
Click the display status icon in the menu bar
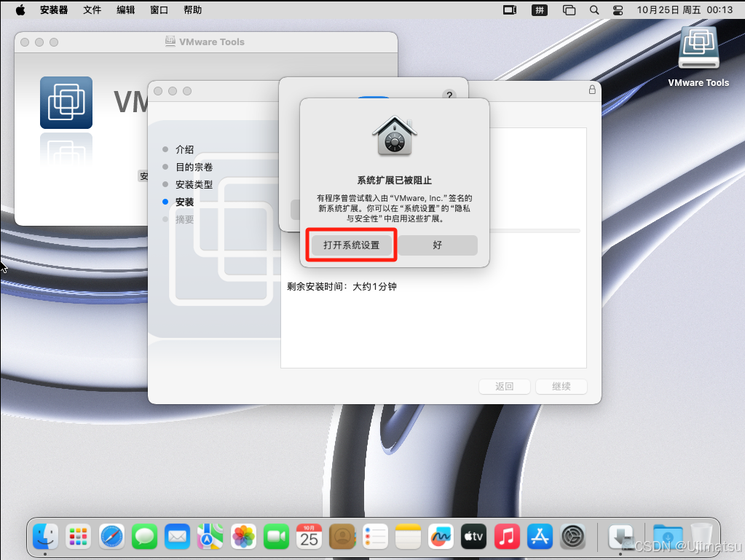[x=510, y=10]
